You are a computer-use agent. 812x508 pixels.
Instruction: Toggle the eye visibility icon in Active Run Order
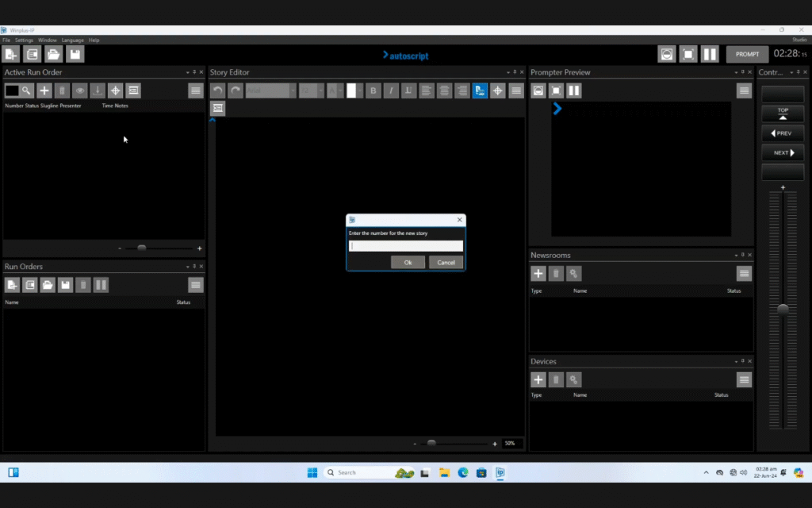pos(79,90)
